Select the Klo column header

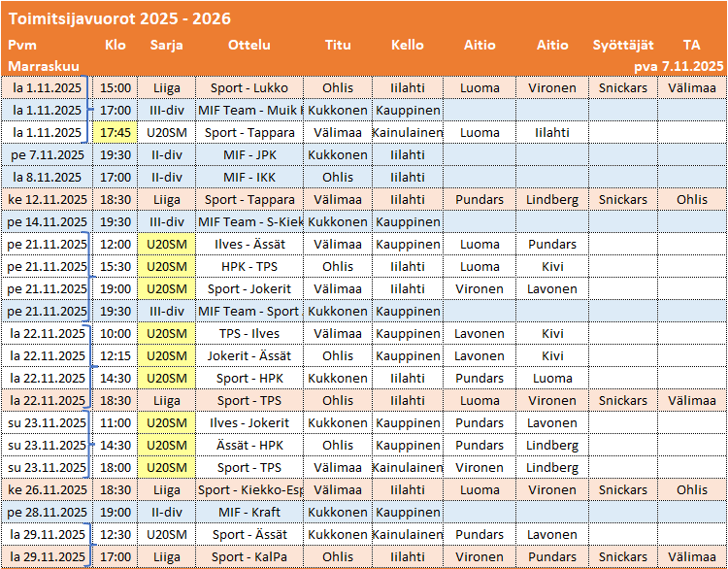[115, 45]
